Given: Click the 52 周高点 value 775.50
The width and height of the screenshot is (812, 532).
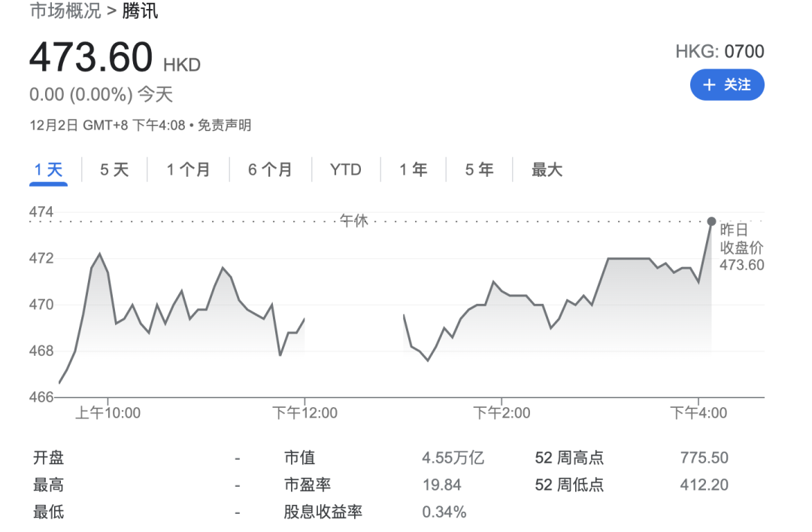Looking at the screenshot, I should 704,458.
